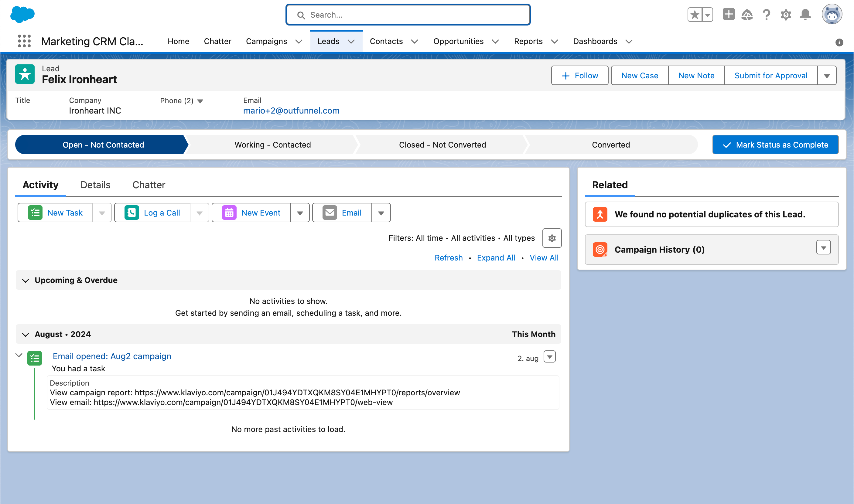Screen dimensions: 854x504
Task: Collapse the Email opened task details
Action: 19,355
